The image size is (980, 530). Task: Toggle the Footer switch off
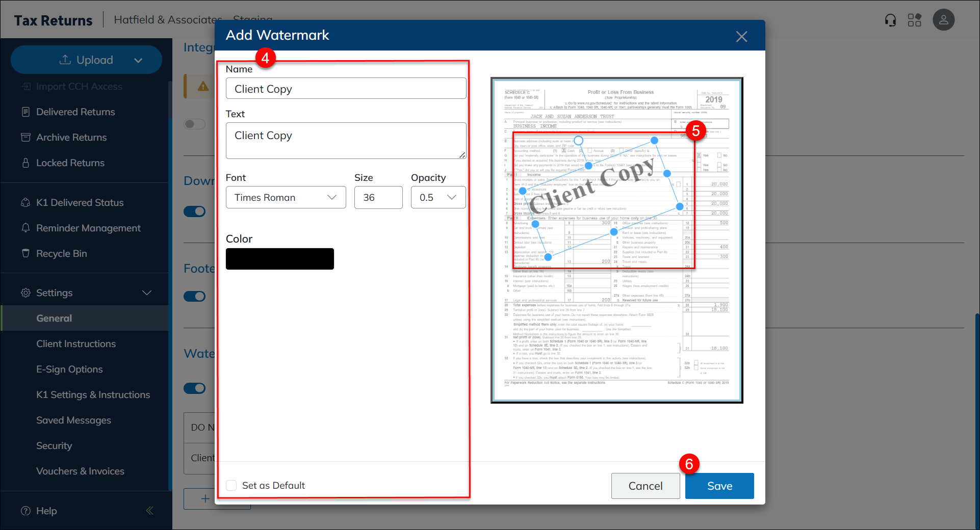click(194, 297)
